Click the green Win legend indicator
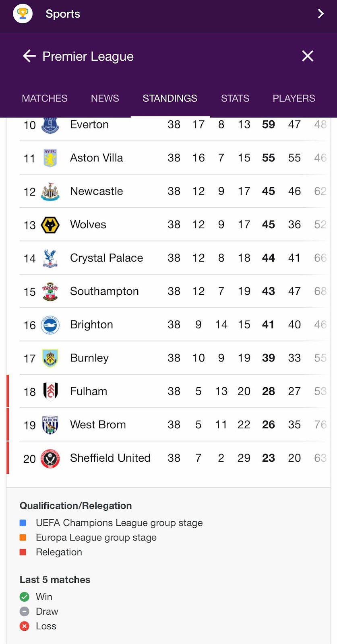The image size is (337, 644). pos(25,597)
